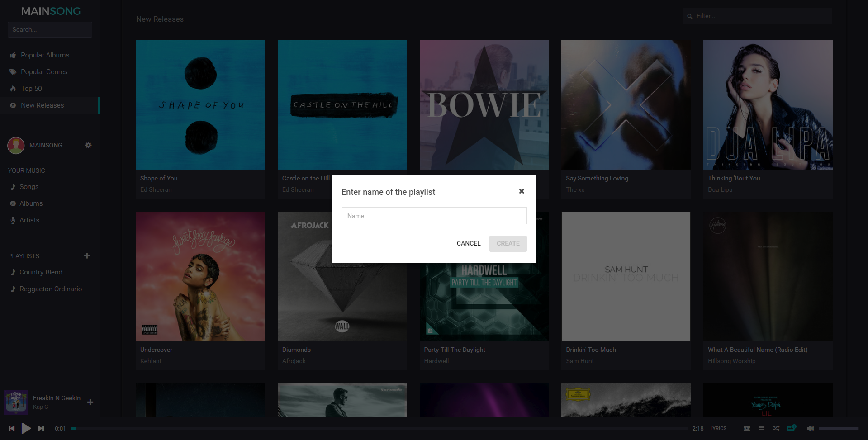The image size is (868, 440).
Task: Open Artists in Your Music
Action: coord(29,220)
